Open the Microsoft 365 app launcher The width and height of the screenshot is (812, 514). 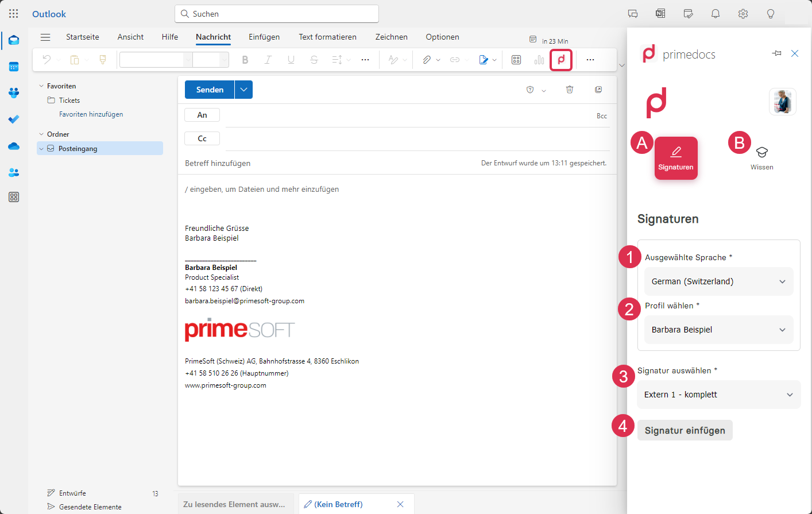point(14,14)
